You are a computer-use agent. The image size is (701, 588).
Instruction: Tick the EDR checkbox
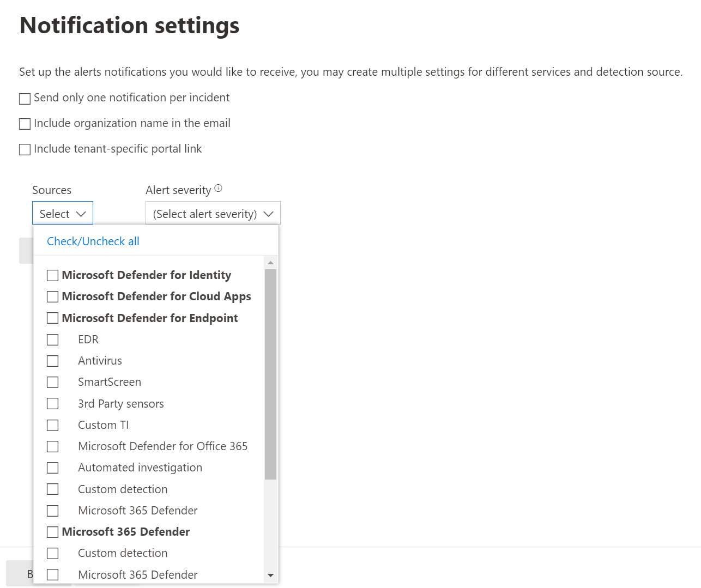click(52, 339)
